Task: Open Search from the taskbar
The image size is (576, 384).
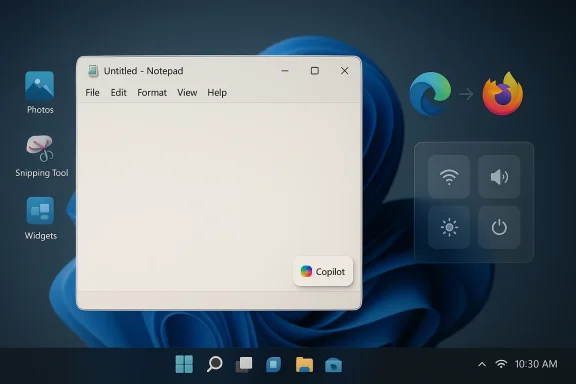Action: tap(215, 364)
